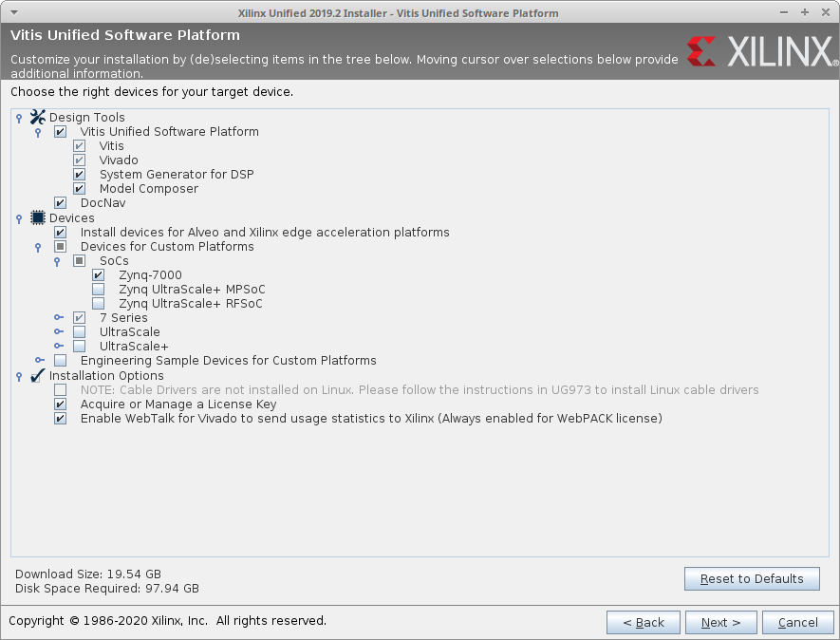Cancel the installation

(797, 622)
